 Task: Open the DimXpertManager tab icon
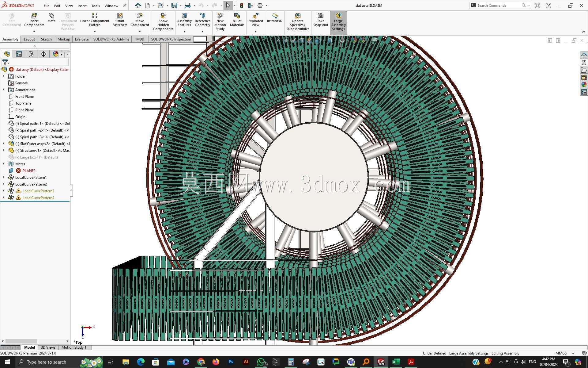pos(43,54)
